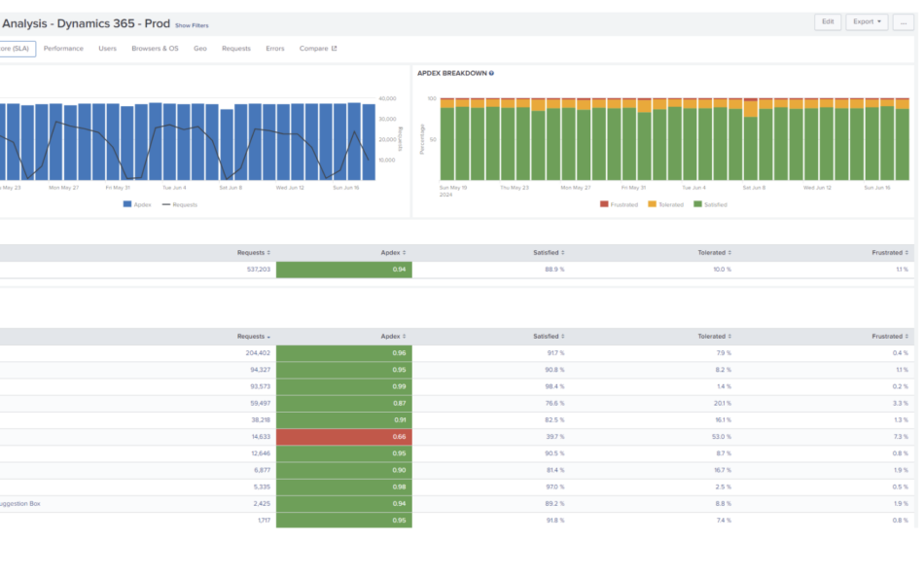Image resolution: width=924 pixels, height=578 pixels.
Task: Switch to the Performance tab
Action: [x=63, y=49]
